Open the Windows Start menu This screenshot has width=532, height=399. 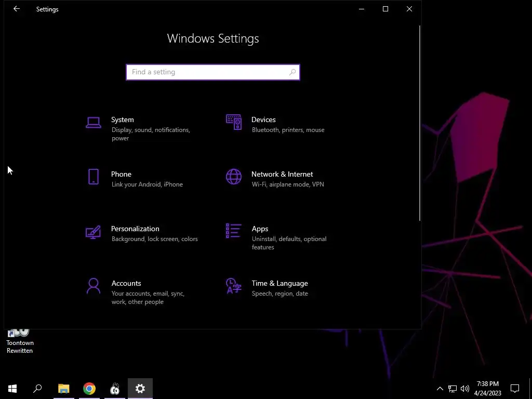coord(12,389)
